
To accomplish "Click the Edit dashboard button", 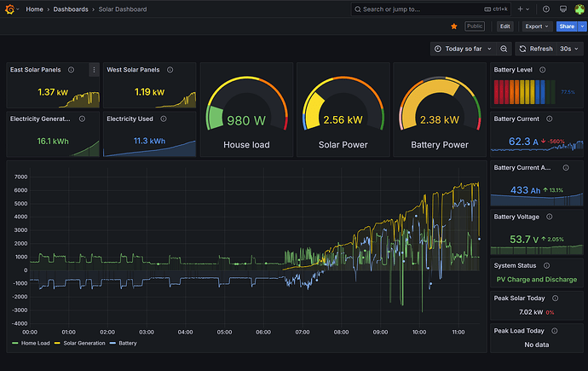I will [504, 26].
